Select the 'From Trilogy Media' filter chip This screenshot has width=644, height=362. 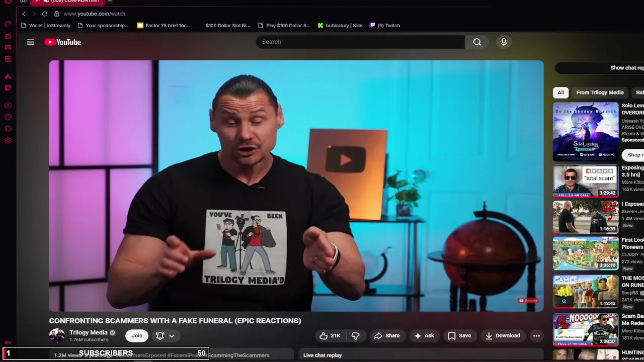pyautogui.click(x=600, y=93)
